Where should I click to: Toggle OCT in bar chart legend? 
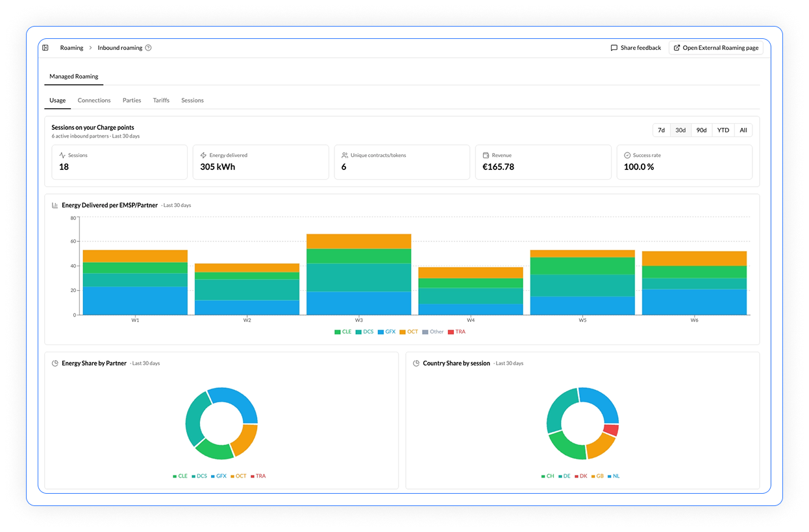[x=408, y=332]
